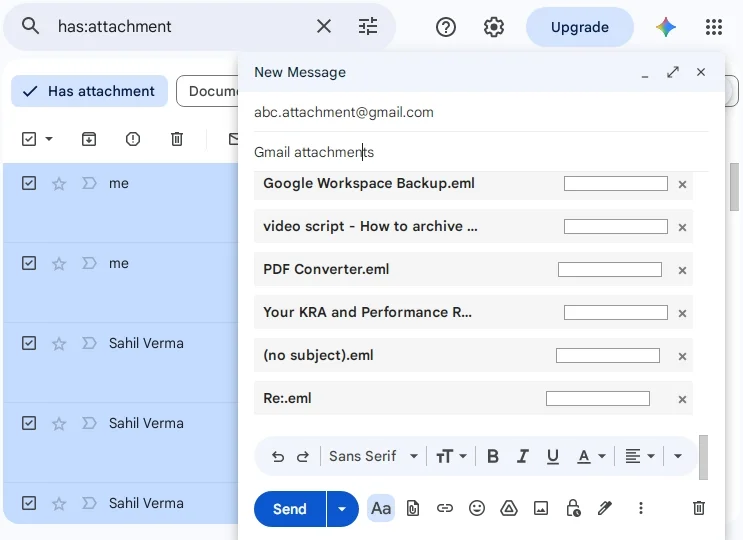This screenshot has height=540, width=743.
Task: Insert an emoji
Action: [x=477, y=508]
